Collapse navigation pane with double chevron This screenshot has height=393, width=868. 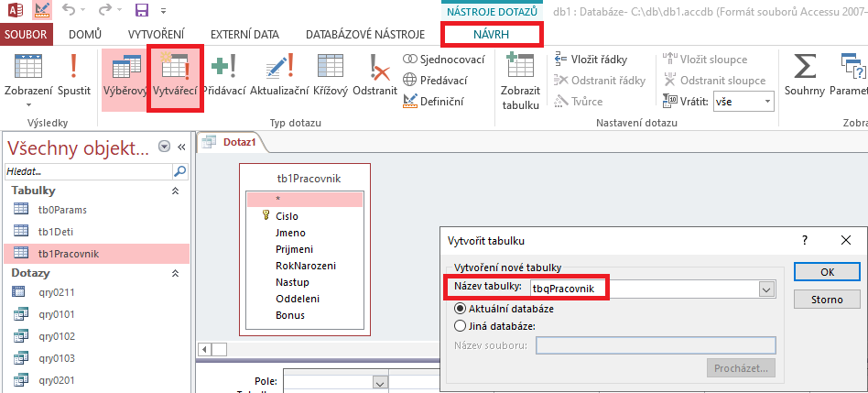point(181,147)
